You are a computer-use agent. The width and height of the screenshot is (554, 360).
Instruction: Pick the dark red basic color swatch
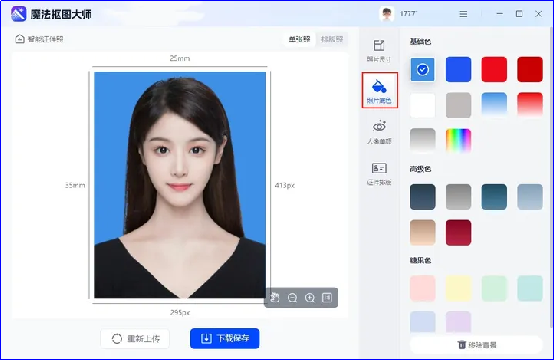[530, 69]
